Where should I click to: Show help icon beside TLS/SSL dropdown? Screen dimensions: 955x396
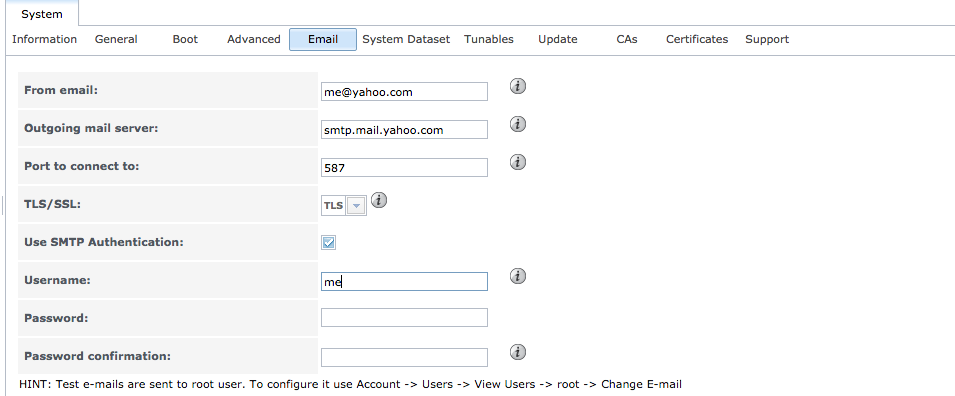tap(379, 200)
